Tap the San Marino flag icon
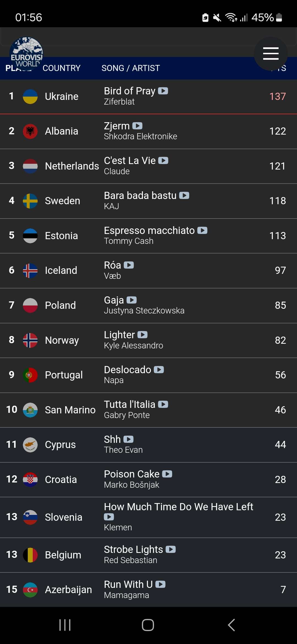This screenshot has height=644, width=297. [30, 410]
